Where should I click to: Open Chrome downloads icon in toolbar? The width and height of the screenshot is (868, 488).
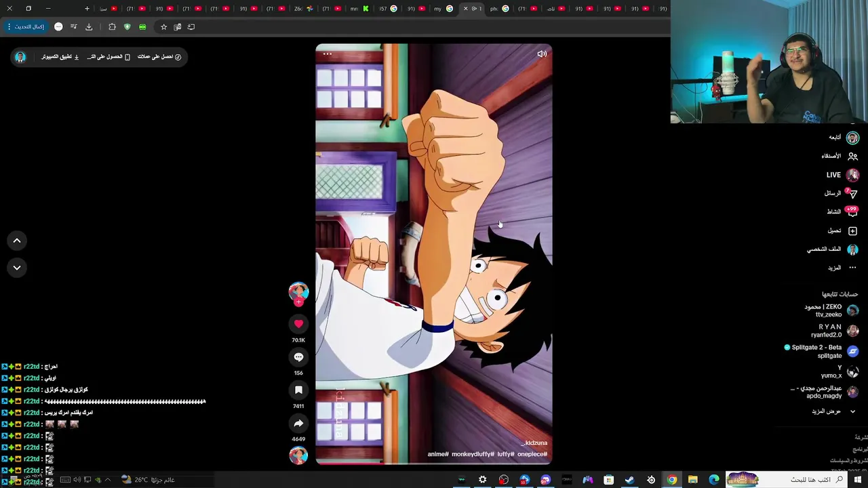click(89, 27)
